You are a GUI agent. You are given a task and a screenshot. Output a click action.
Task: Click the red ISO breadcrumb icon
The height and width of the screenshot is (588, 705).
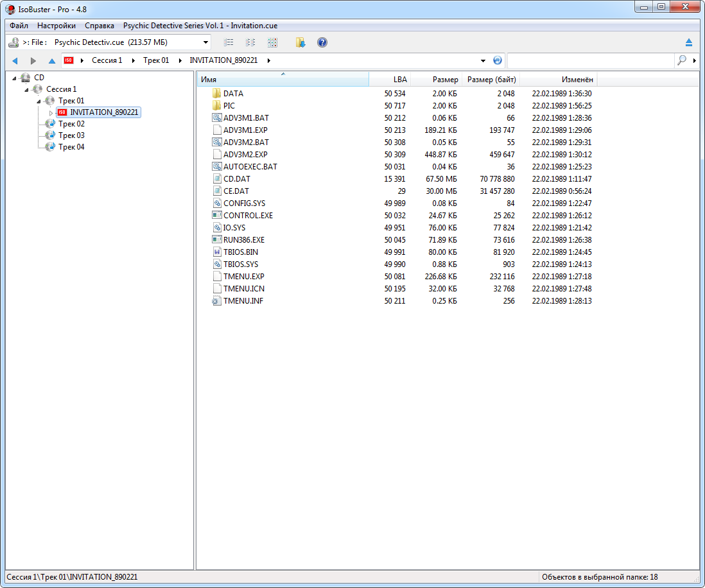coord(68,60)
